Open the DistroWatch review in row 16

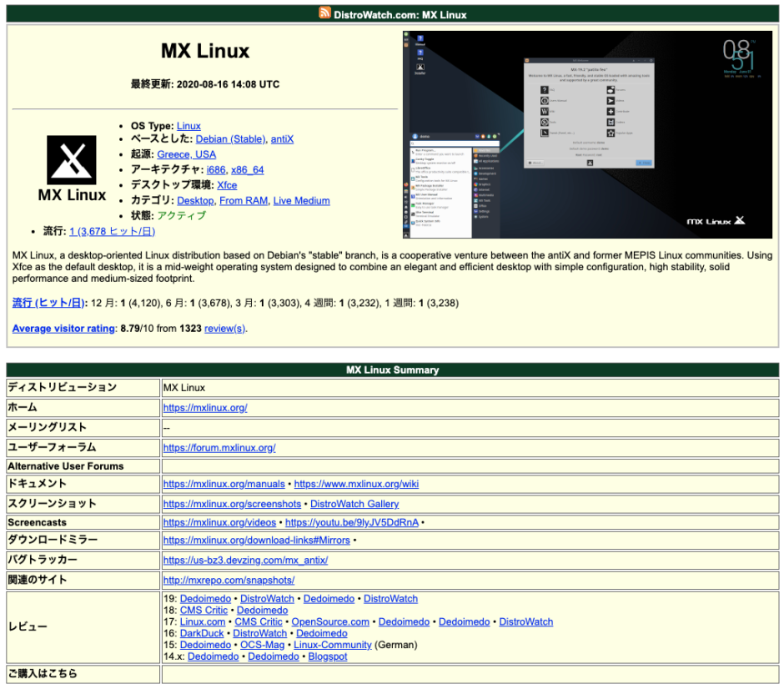coord(260,633)
